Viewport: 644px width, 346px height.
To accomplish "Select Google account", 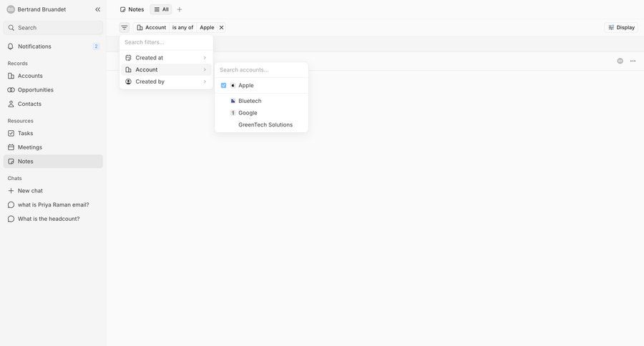I will [x=261, y=113].
